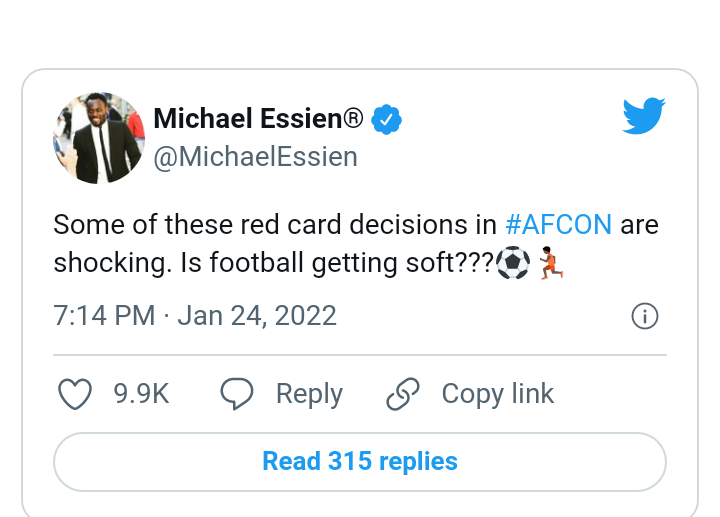Click the Reply text label
Viewport: 720px width, 517px height.
pos(309,394)
